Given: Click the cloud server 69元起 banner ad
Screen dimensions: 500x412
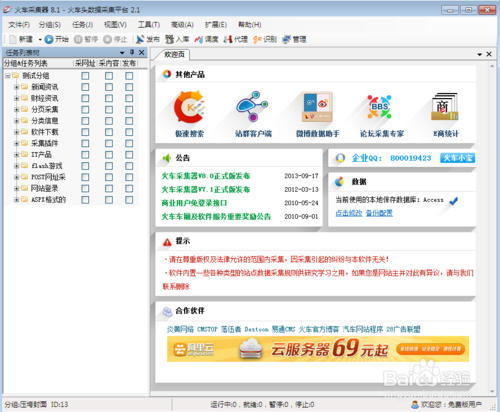Looking at the screenshot, I should point(318,349).
